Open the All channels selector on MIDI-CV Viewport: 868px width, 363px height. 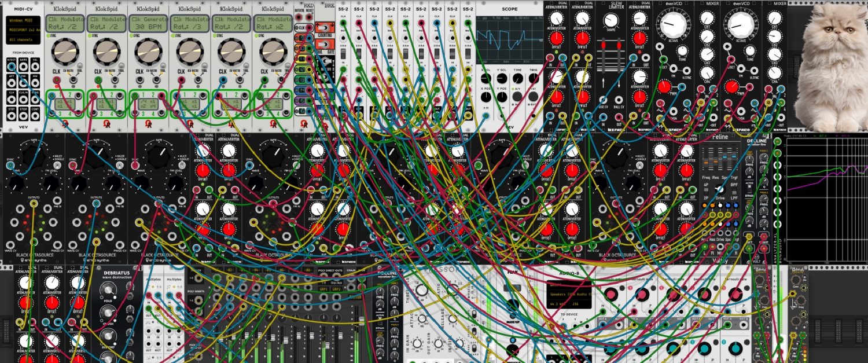[23, 39]
